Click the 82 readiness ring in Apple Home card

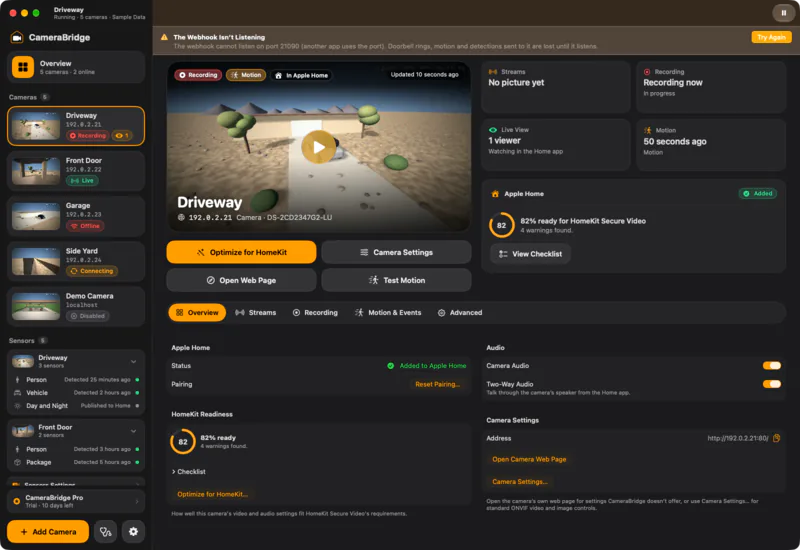502,226
